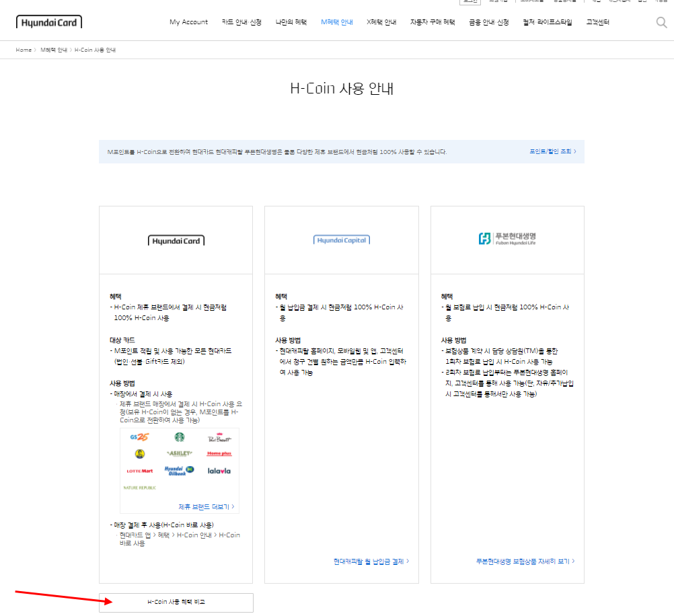Viewport: 674px width, 616px height.
Task: Click the Home plus brand logo
Action: tap(219, 453)
